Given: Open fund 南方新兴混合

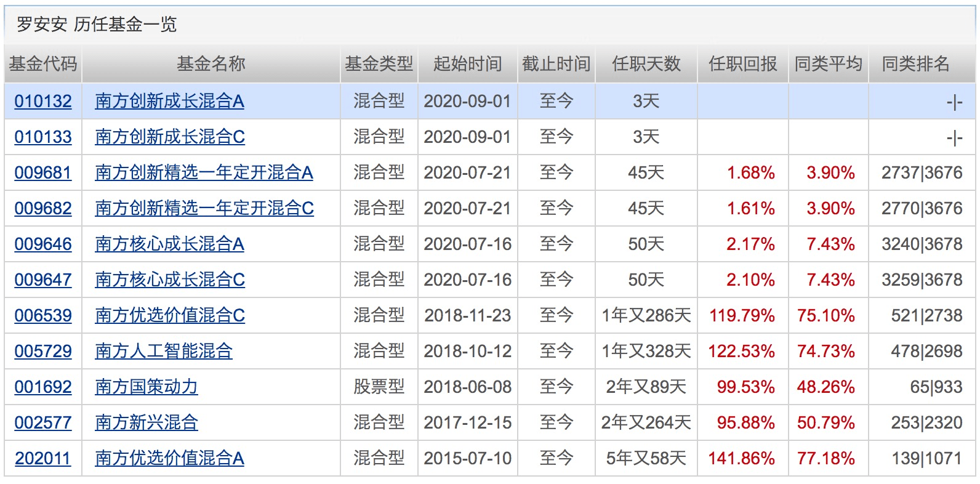Looking at the screenshot, I should click(147, 422).
